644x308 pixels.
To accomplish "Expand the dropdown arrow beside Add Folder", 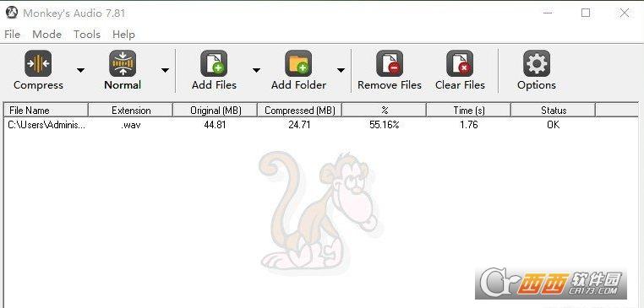I will tap(341, 71).
